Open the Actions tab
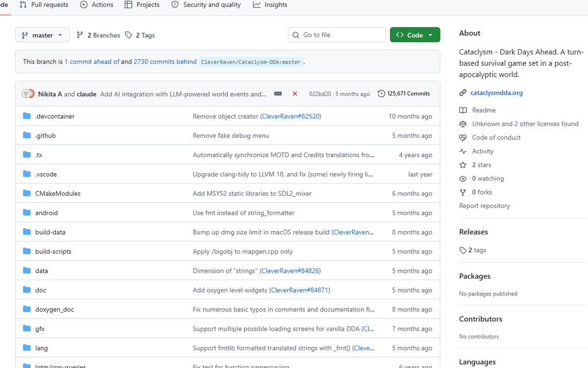 click(x=97, y=5)
